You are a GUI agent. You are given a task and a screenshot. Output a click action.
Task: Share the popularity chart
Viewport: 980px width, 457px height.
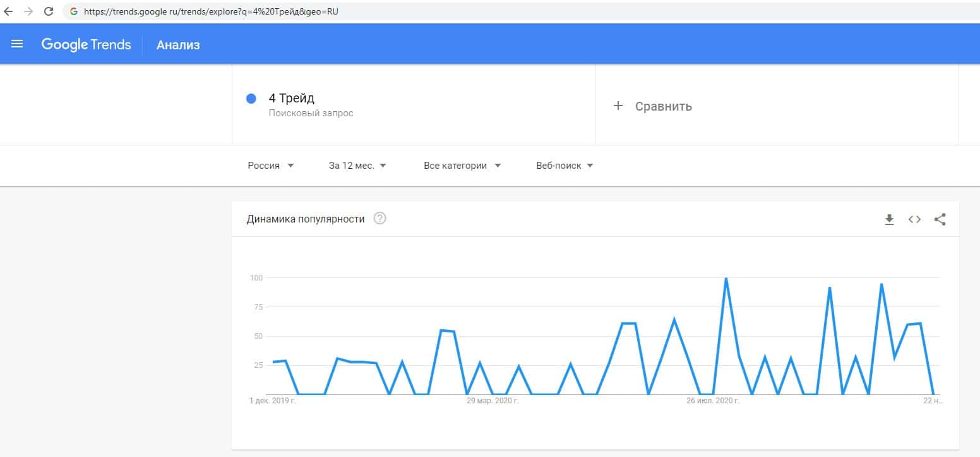pyautogui.click(x=940, y=219)
